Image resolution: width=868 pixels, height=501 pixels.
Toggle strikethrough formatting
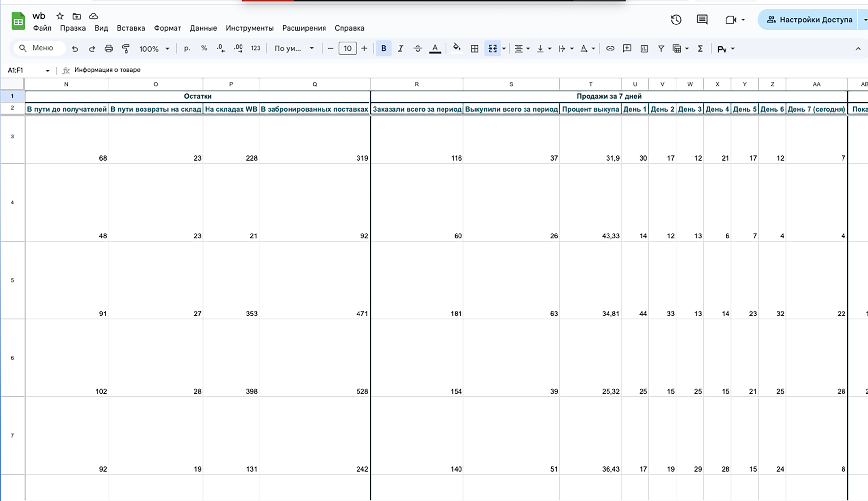tap(418, 49)
